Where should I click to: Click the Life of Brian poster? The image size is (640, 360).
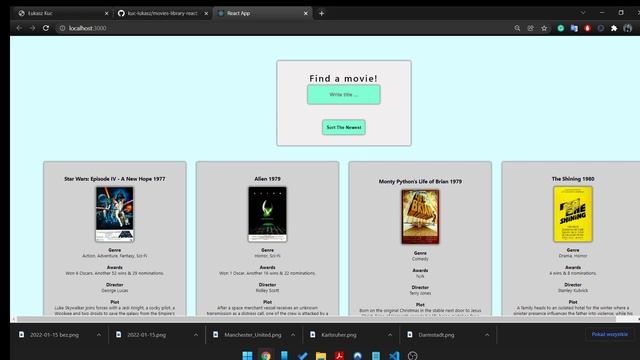point(420,217)
